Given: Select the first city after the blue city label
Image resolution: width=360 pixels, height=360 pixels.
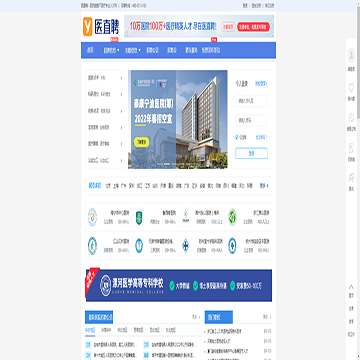Looking at the screenshot, I should coord(108,186).
